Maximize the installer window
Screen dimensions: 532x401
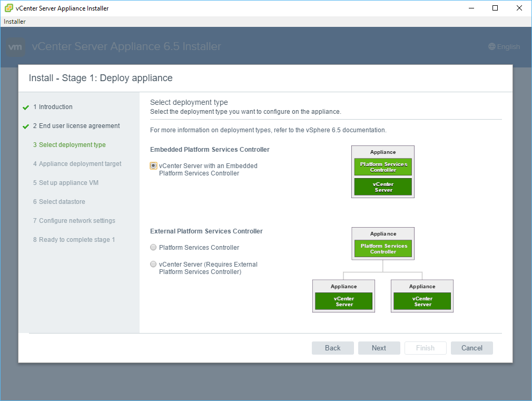pyautogui.click(x=495, y=8)
